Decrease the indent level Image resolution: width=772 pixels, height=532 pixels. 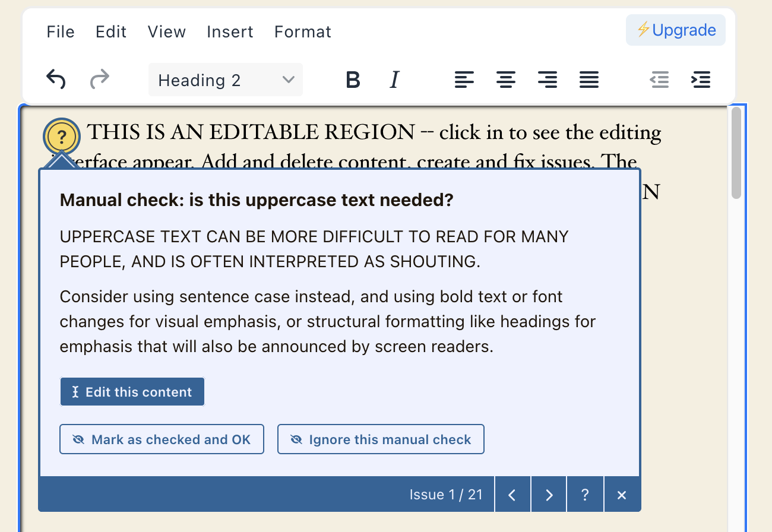pos(659,80)
